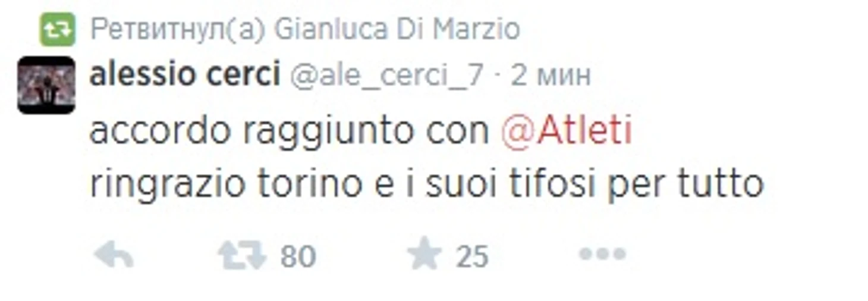Click the Ретвитнул(а) label text
The height and width of the screenshot is (301, 868).
click(177, 30)
